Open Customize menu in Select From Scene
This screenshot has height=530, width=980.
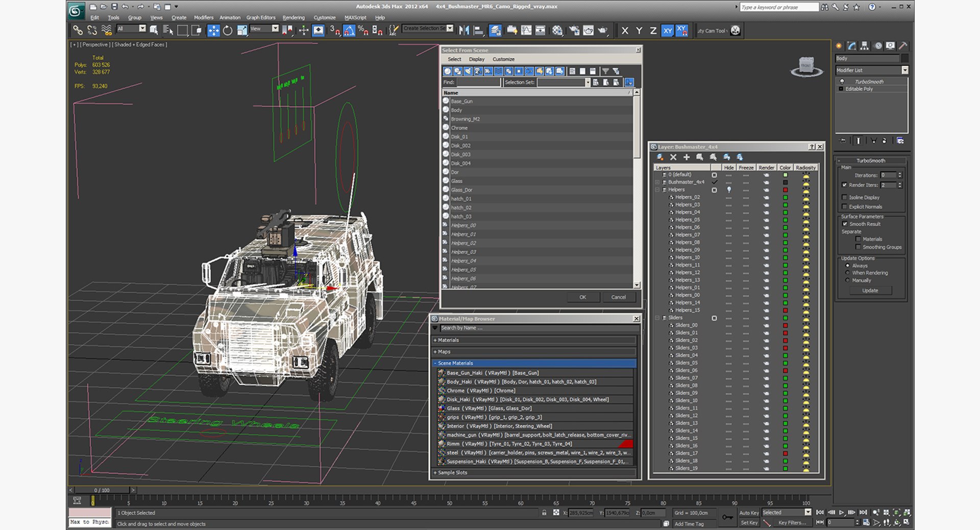(x=503, y=59)
